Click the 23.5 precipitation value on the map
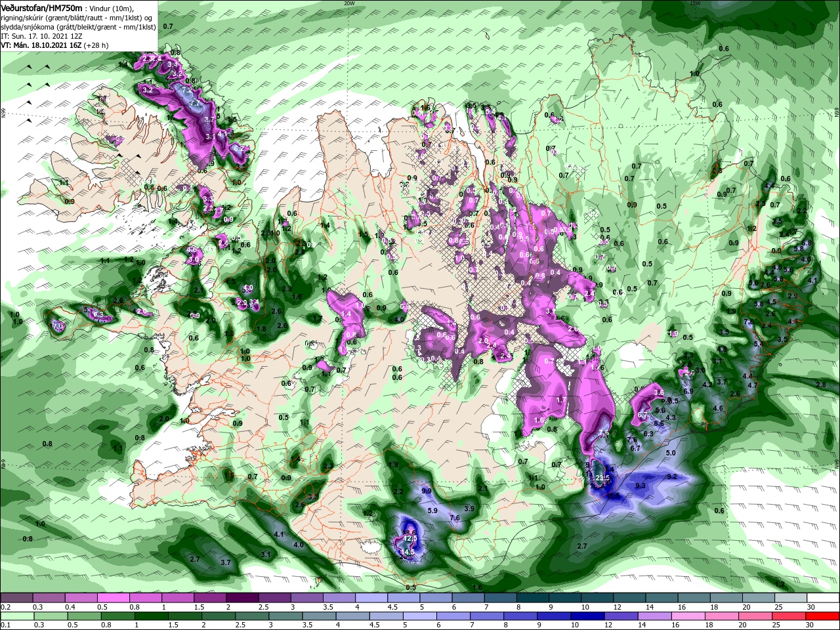840x630 pixels. [602, 477]
